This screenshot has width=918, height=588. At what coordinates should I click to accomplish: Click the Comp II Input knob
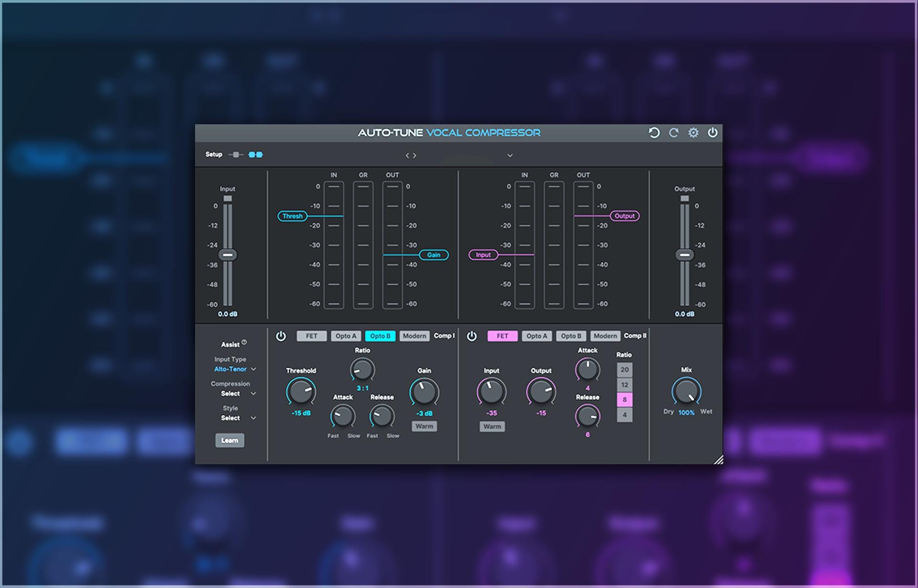(x=492, y=392)
